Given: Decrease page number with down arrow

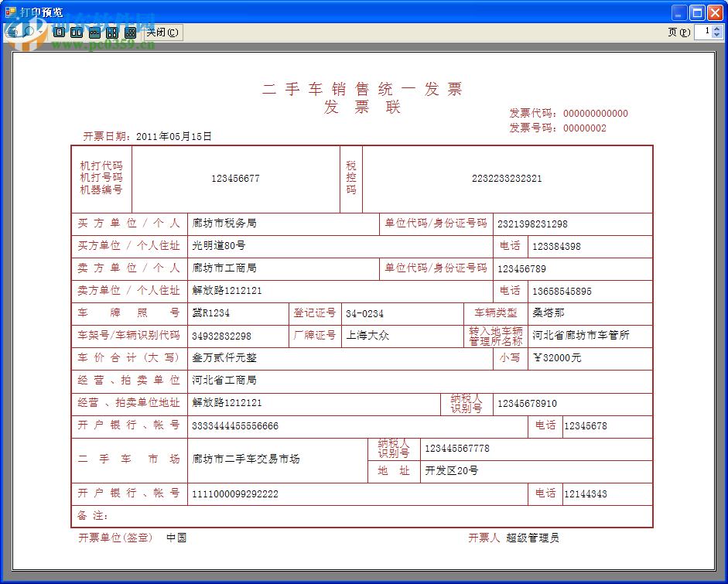Looking at the screenshot, I should [x=717, y=36].
